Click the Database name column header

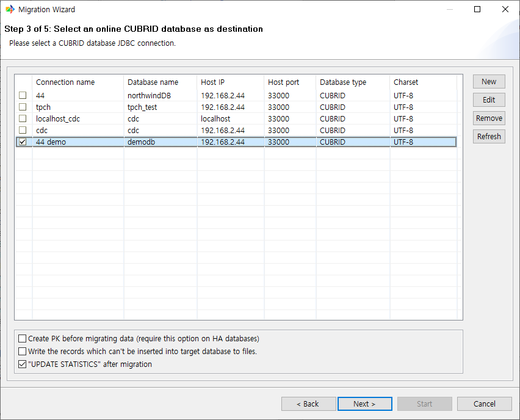(x=153, y=82)
